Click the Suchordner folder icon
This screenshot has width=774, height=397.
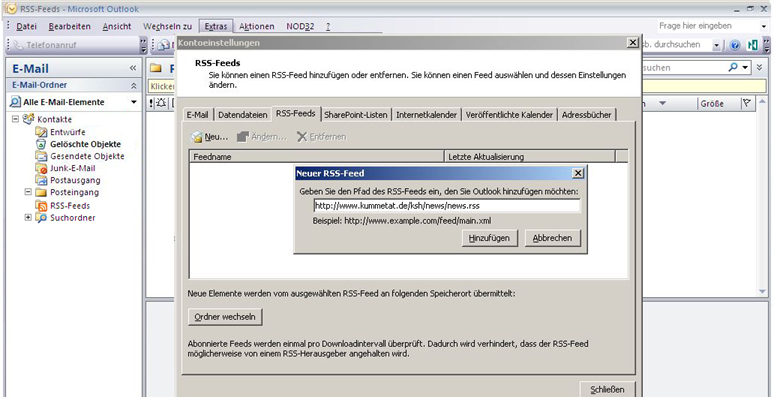[x=41, y=218]
